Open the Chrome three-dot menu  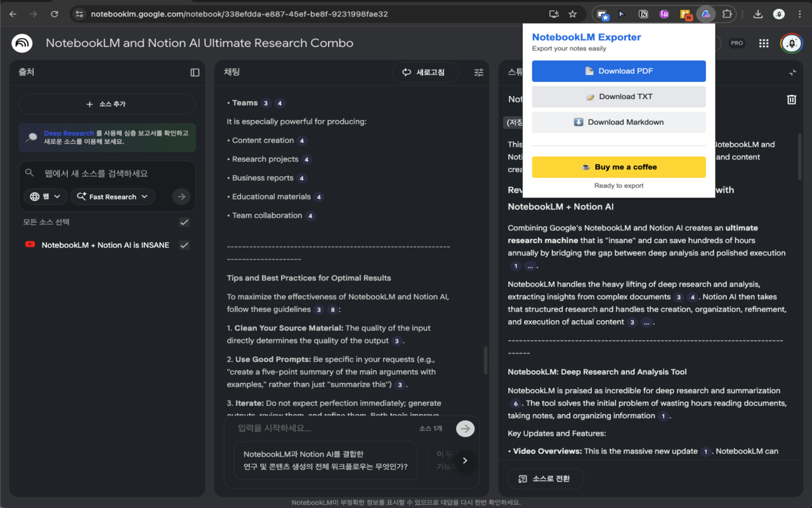799,13
